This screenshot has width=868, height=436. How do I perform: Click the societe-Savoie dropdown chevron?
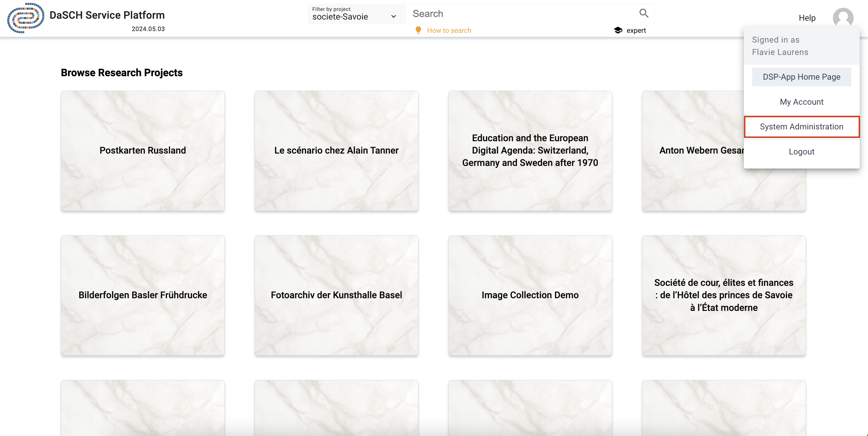(x=393, y=16)
